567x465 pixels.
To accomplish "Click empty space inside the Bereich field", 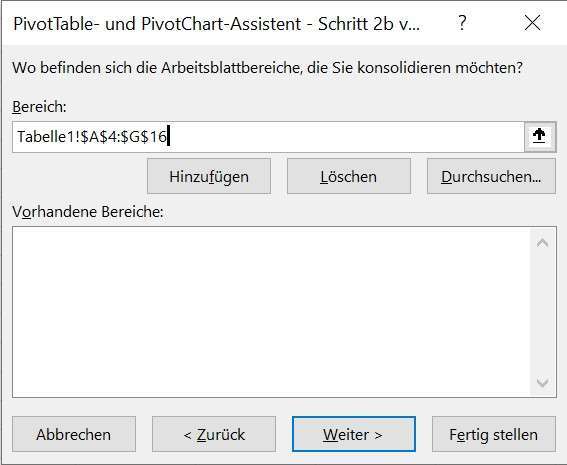I will coord(344,137).
